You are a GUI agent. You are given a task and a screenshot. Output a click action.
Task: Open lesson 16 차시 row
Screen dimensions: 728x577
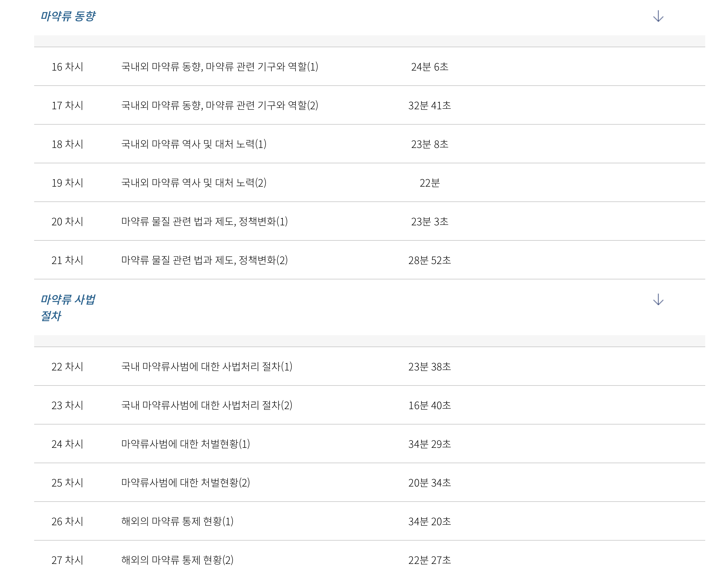point(67,67)
